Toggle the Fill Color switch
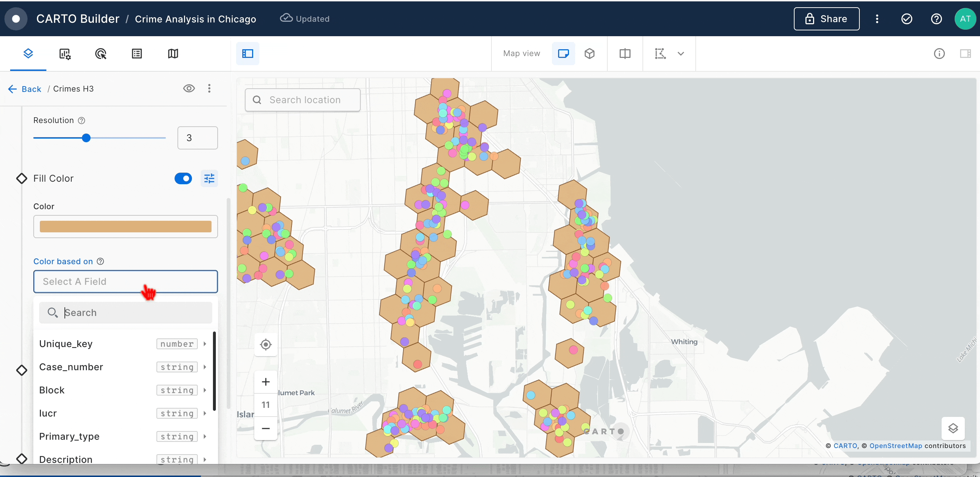 point(183,178)
